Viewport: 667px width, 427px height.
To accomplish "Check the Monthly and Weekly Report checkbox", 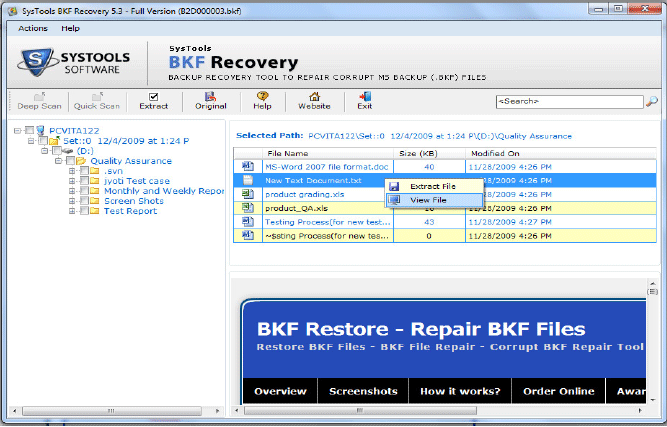I will click(x=84, y=191).
